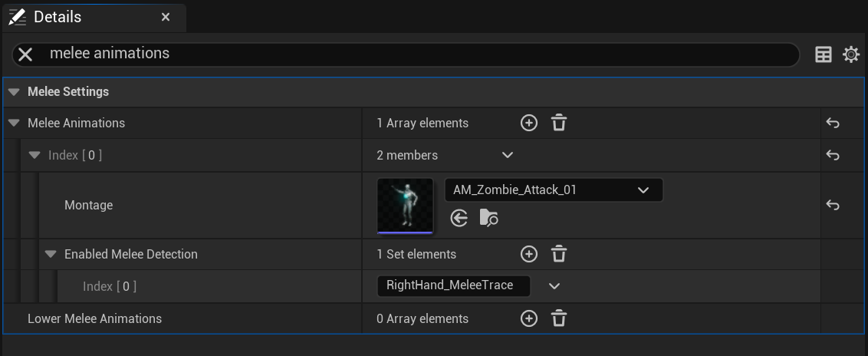Open the Details settings gear

[x=851, y=54]
